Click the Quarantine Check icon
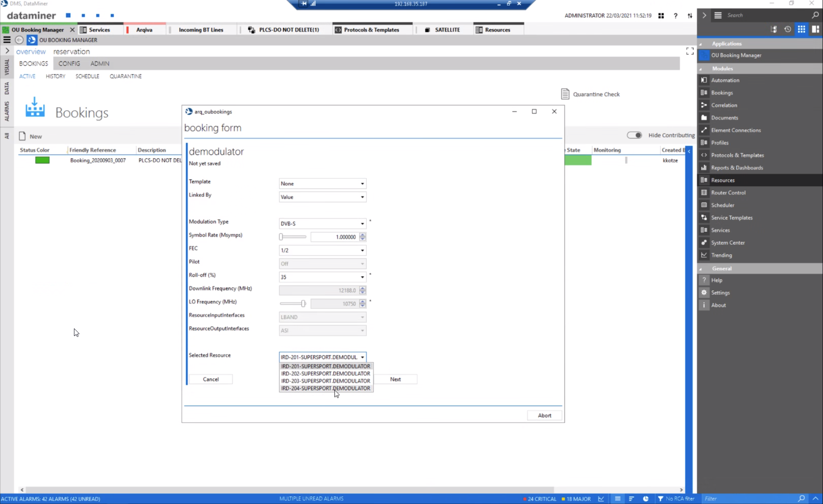This screenshot has height=504, width=823. [x=565, y=94]
